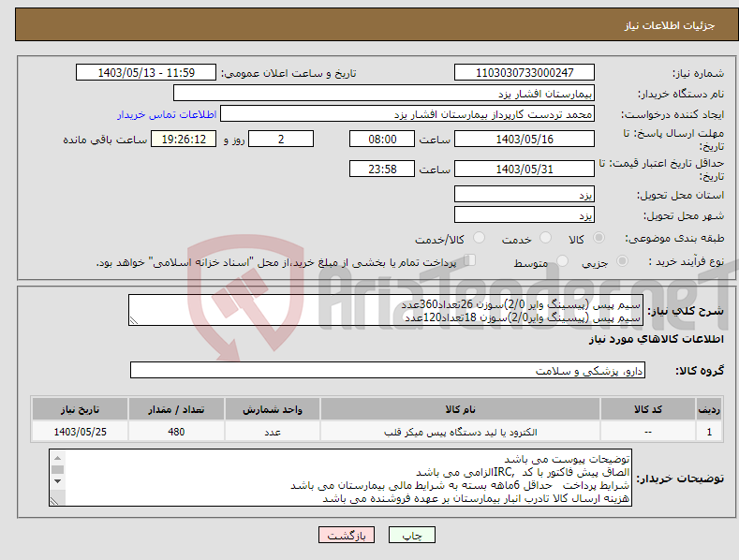
Task: Select the کالا/خدمت radio button
Action: pos(479,238)
